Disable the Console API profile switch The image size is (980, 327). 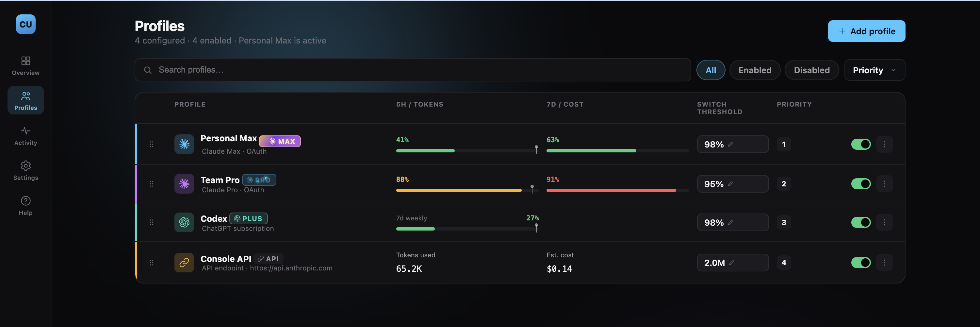(x=860, y=263)
